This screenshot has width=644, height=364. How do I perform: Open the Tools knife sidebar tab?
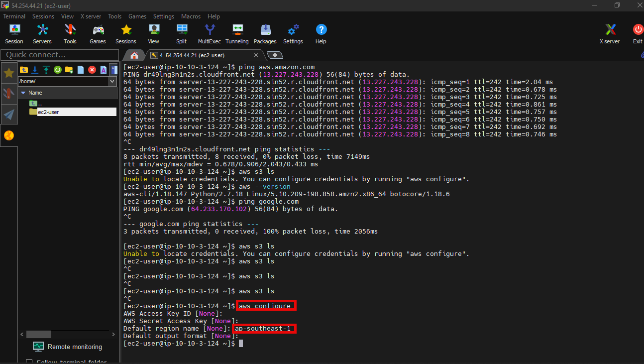[x=9, y=94]
